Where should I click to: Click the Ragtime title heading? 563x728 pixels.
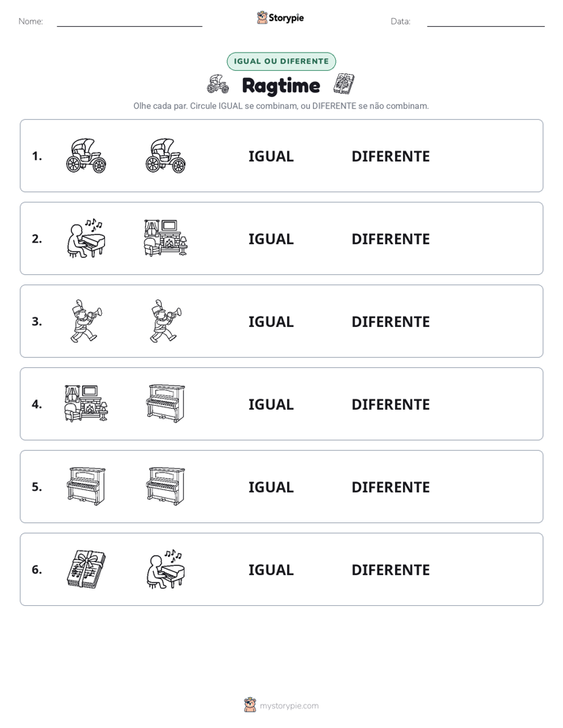281,86
